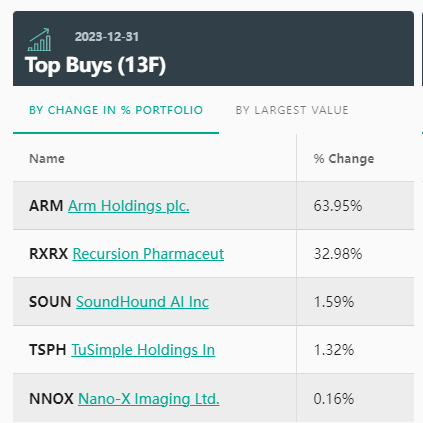423x423 pixels.
Task: Select the NNOX ticker symbol
Action: click(51, 398)
